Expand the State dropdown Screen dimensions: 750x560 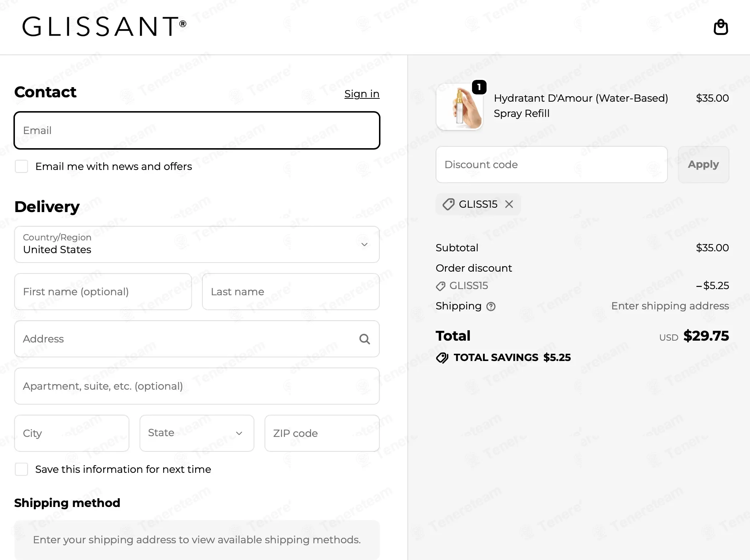coord(197,433)
